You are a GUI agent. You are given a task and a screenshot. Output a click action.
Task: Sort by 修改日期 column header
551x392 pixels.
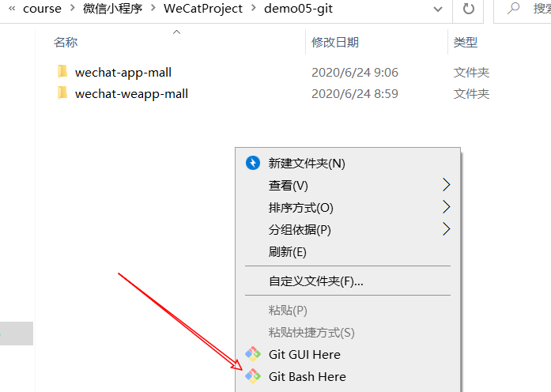pyautogui.click(x=335, y=42)
